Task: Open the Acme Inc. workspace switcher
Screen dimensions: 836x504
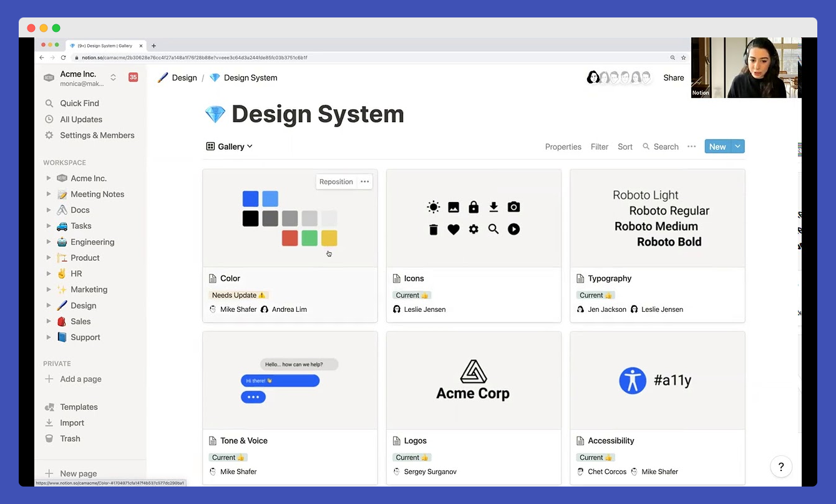Action: 113,77
